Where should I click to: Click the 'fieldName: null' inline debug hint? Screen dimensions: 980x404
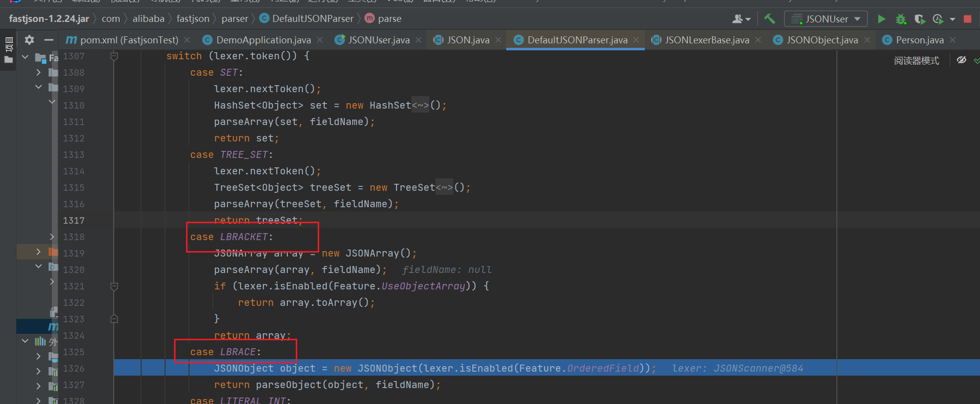447,269
